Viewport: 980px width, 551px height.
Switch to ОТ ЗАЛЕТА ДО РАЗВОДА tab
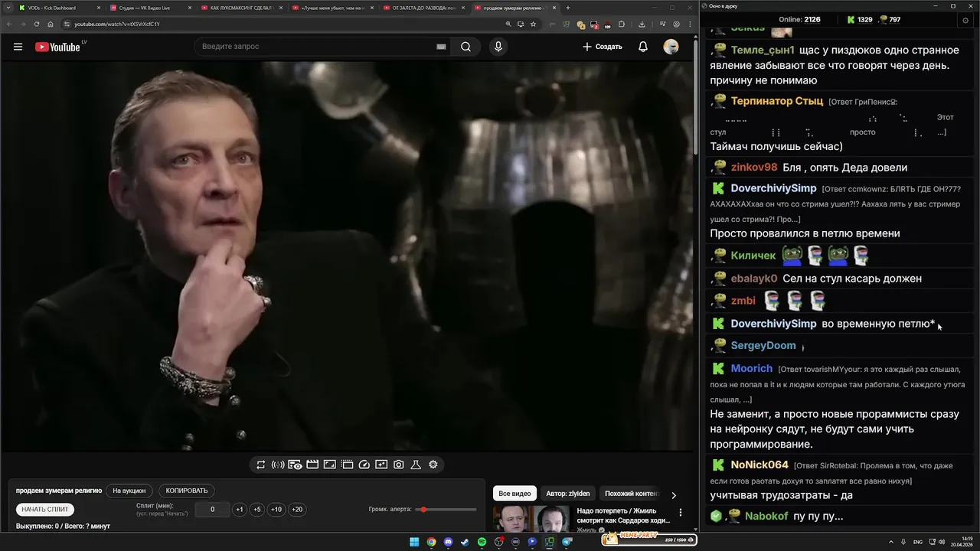pos(422,8)
